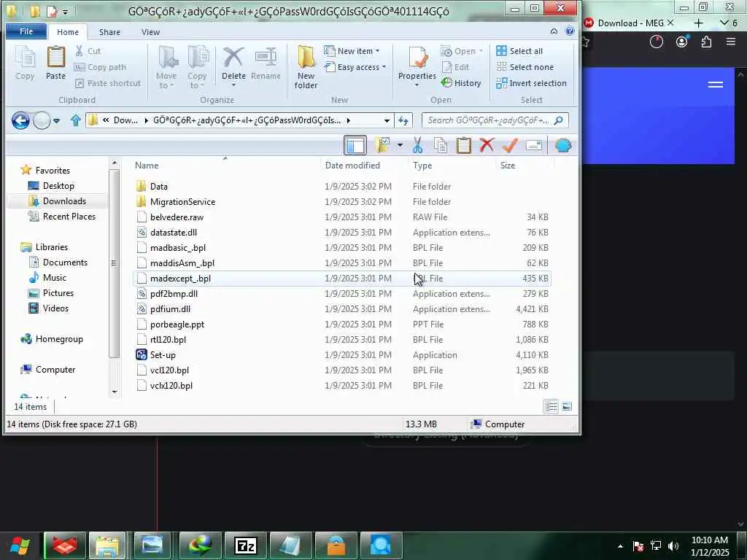Select the MigrationService folder
Image resolution: width=747 pixels, height=560 pixels.
341,201
